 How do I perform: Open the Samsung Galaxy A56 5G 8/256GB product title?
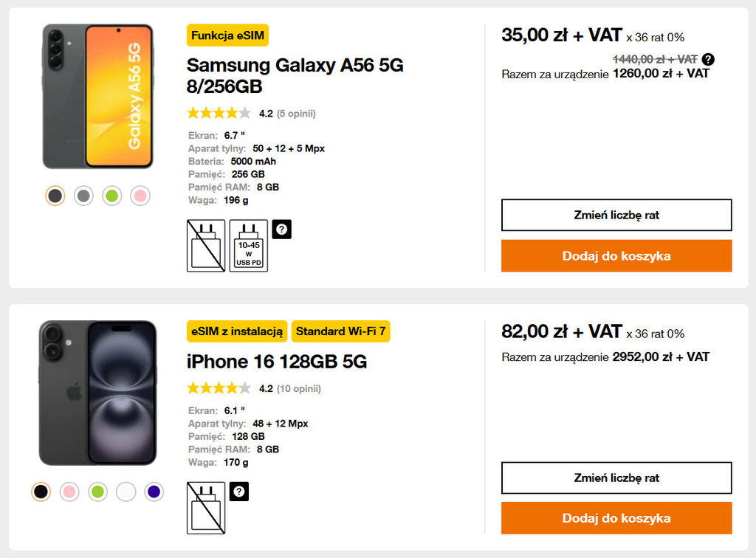click(x=295, y=76)
